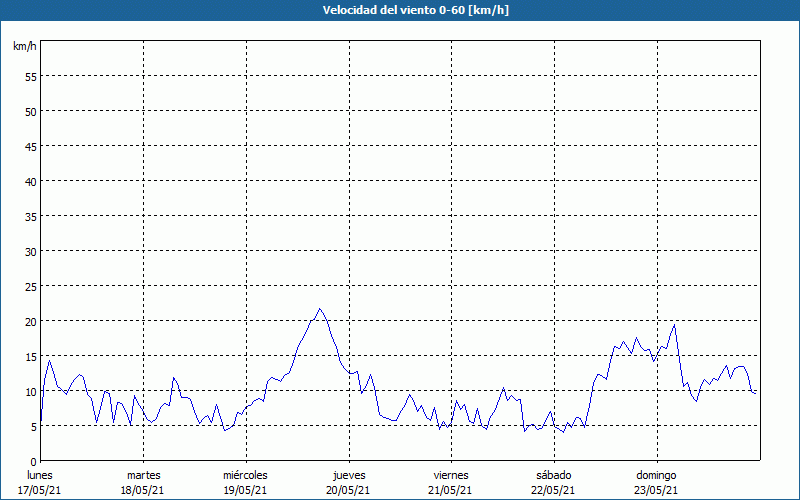The width and height of the screenshot is (800, 500).
Task: Click the chart title 'Velocidad del viento 0-60 [km/h]'
Action: (400, 10)
